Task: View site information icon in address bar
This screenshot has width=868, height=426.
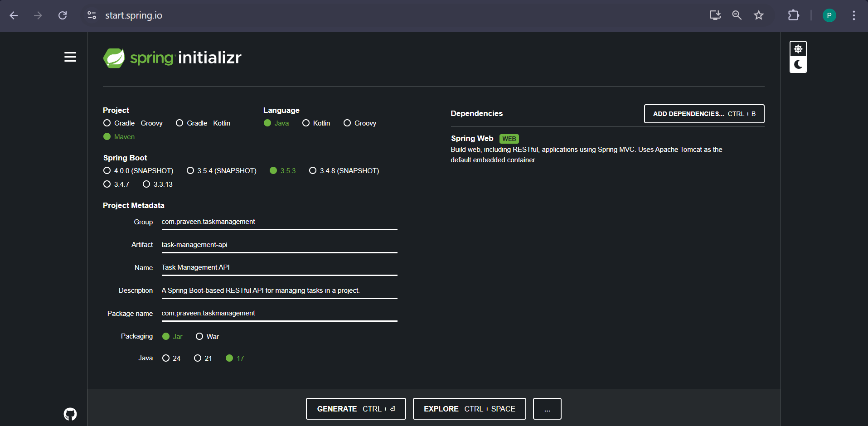Action: coord(92,15)
